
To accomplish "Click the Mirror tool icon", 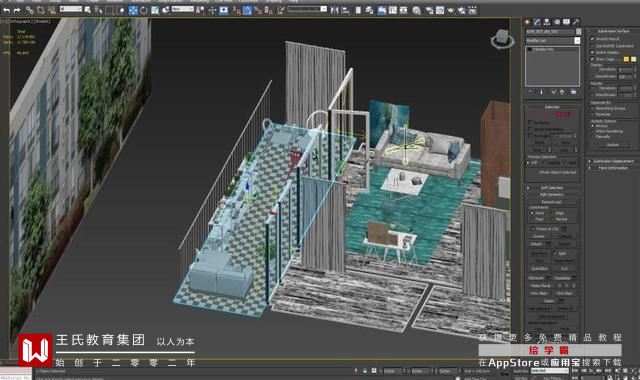I will coord(335,10).
